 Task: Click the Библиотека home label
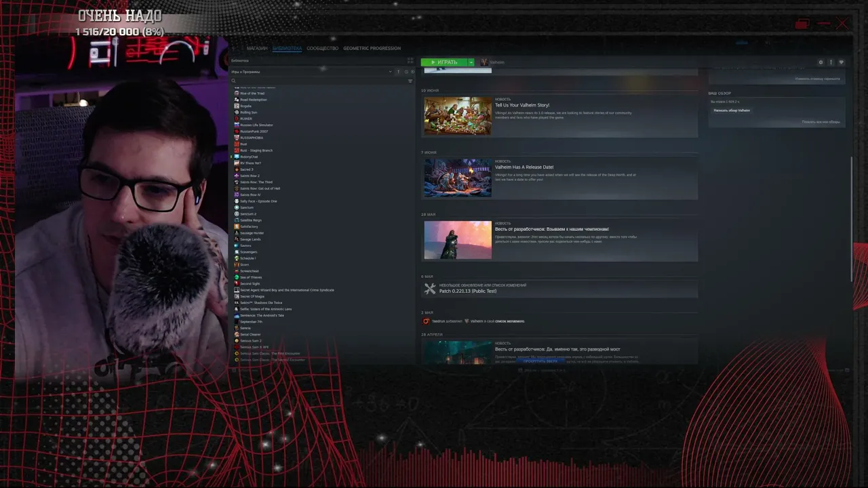coord(239,60)
